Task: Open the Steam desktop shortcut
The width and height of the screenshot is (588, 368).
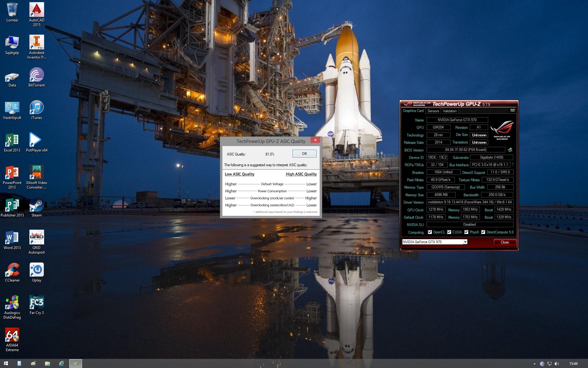Action: tap(36, 206)
